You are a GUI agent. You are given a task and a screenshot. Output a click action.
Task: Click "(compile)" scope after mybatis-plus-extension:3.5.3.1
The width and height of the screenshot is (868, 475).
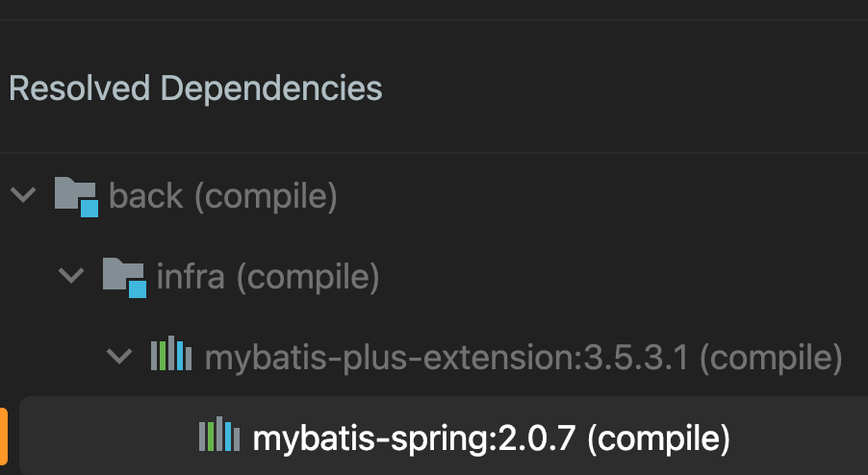(771, 359)
